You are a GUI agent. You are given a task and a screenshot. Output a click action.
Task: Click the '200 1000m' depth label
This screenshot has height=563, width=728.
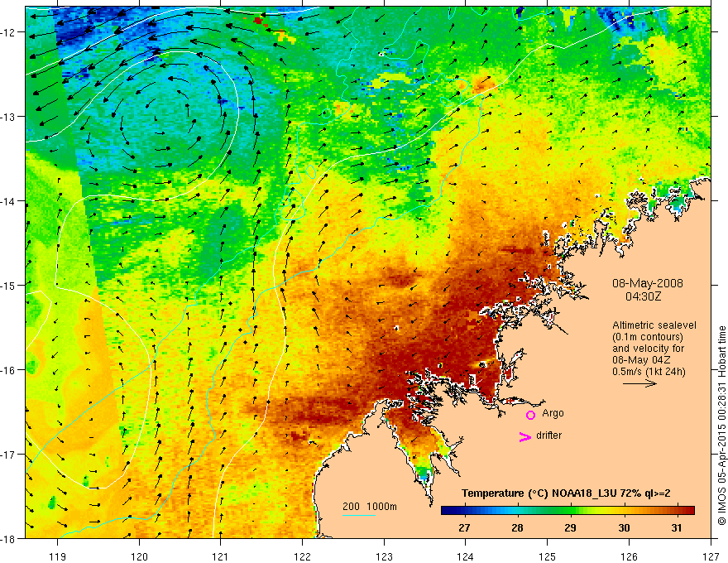pyautogui.click(x=370, y=507)
